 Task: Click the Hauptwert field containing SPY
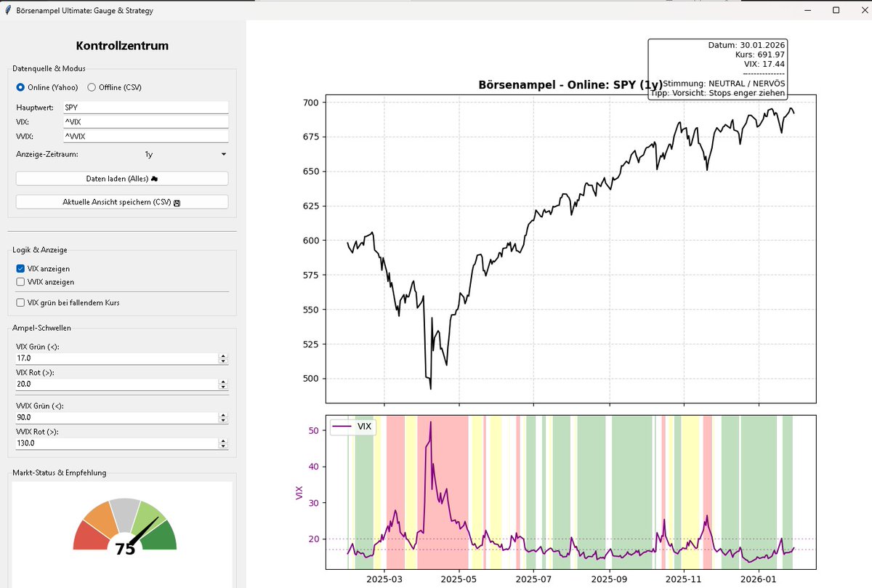tap(145, 106)
